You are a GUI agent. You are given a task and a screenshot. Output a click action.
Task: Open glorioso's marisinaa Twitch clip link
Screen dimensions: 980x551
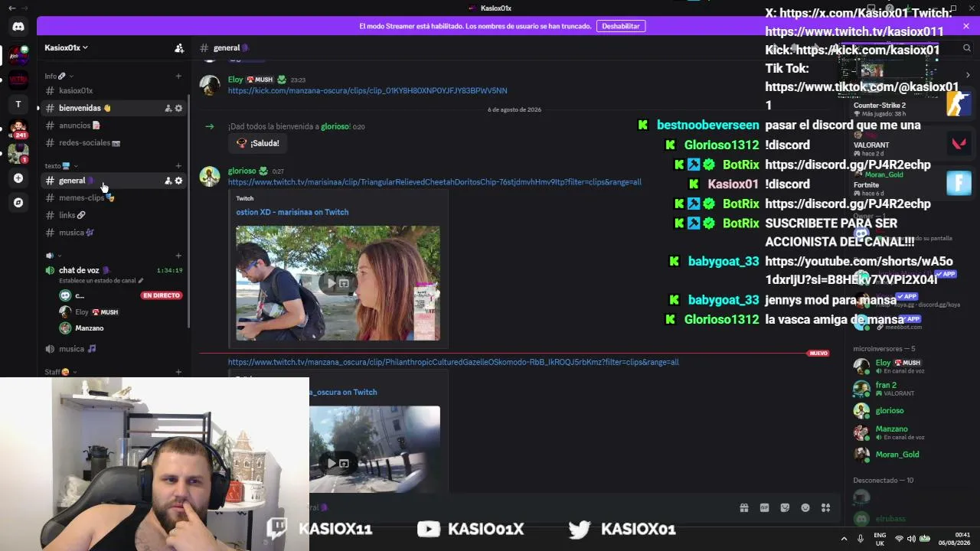(434, 182)
